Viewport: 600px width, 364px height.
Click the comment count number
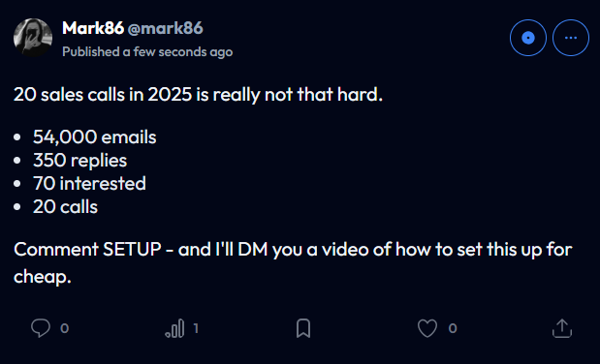64,328
